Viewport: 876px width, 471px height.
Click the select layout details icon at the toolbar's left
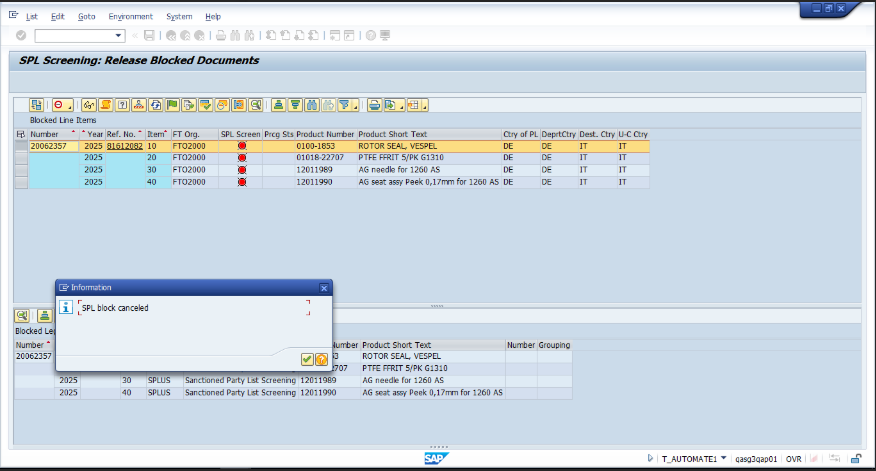pos(37,105)
